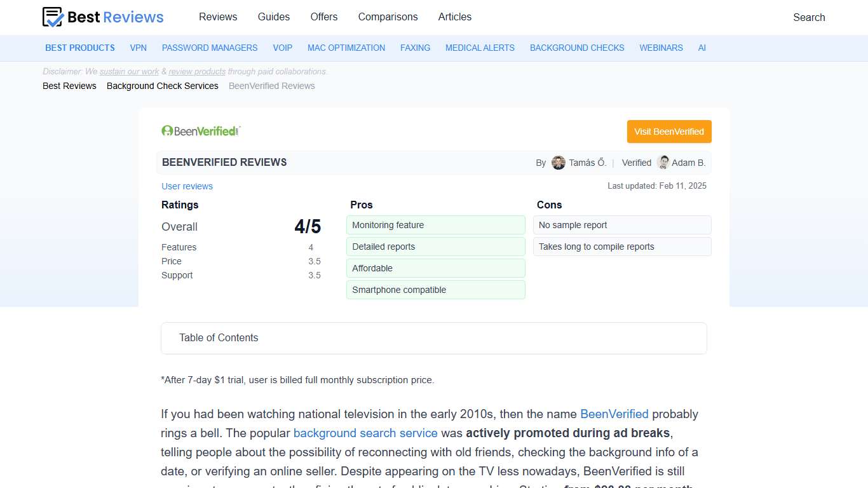This screenshot has height=488, width=868.
Task: Click the BeenVerified link in the article
Action: (614, 414)
